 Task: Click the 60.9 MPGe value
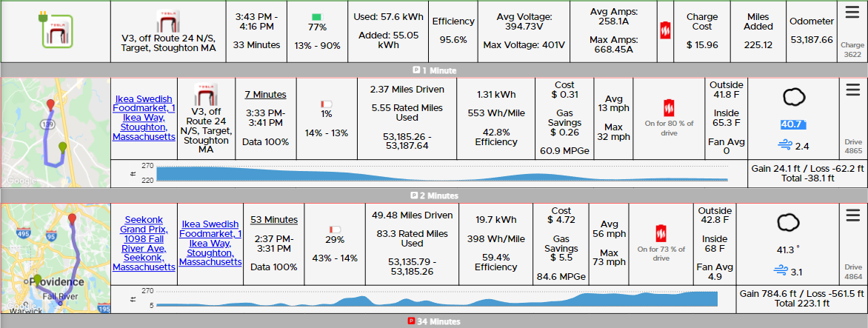(564, 150)
